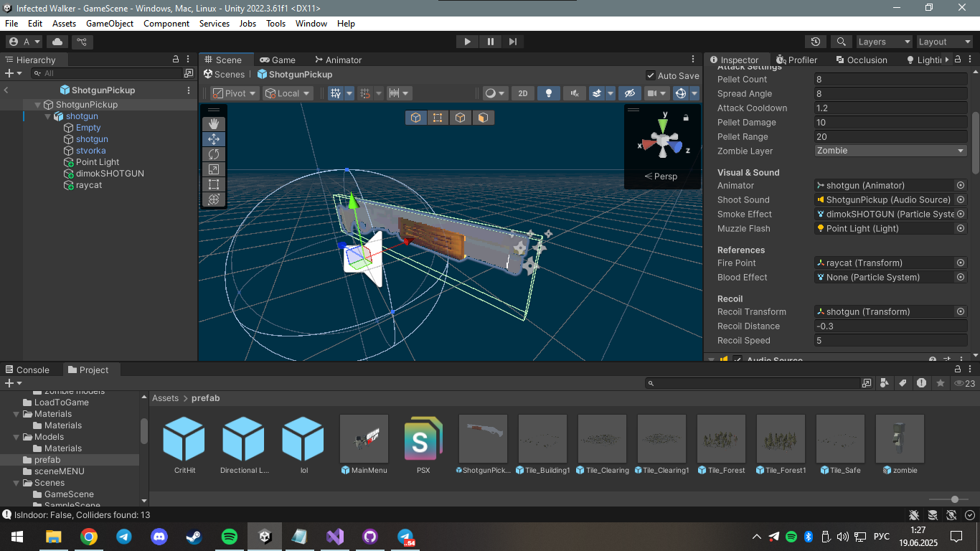Open the Pivot dropdown

234,93
